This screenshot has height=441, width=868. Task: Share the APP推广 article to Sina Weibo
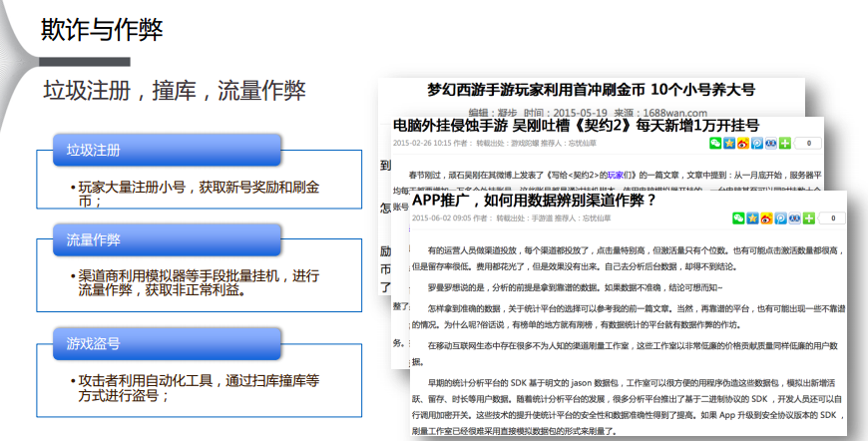coord(766,219)
